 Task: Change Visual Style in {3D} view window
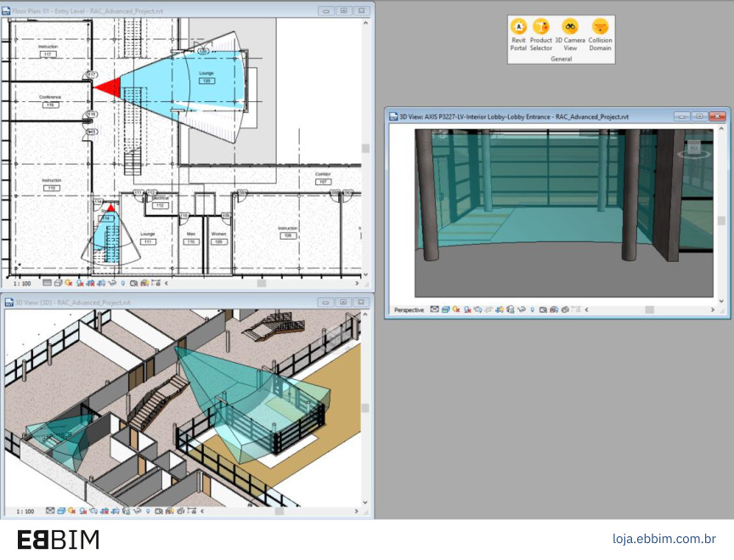click(61, 511)
